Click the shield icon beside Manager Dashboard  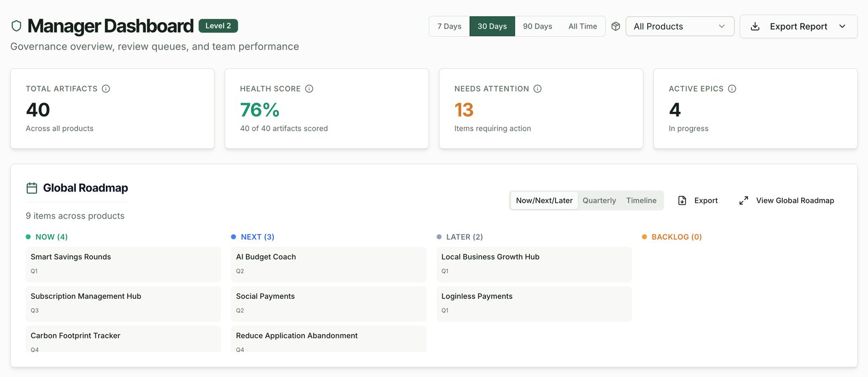16,25
